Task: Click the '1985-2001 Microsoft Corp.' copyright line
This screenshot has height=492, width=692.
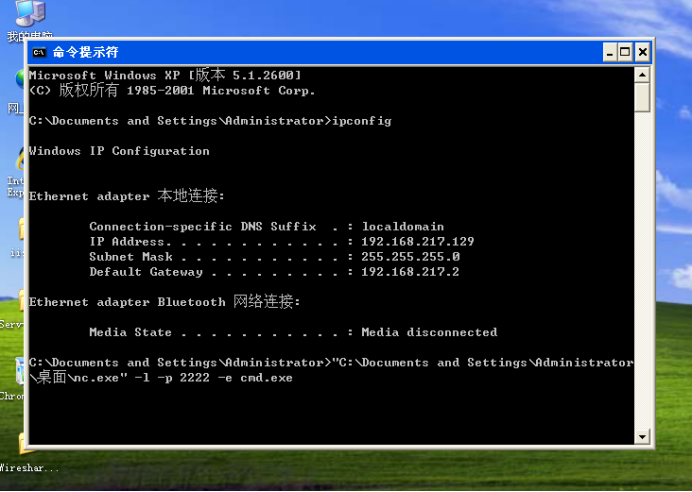Action: click(172, 90)
